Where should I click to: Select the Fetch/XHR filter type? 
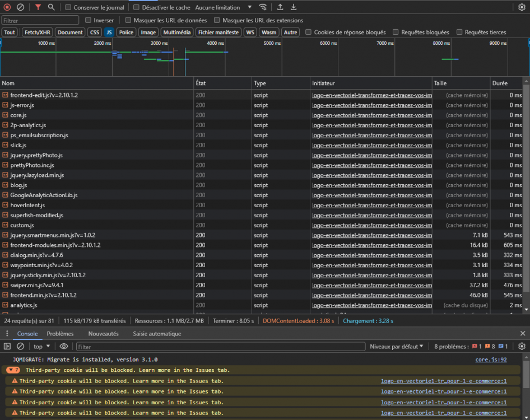click(x=38, y=32)
